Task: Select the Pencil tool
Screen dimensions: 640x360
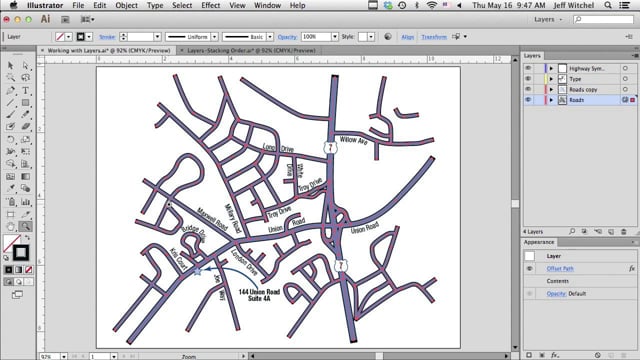Action: 25,115
